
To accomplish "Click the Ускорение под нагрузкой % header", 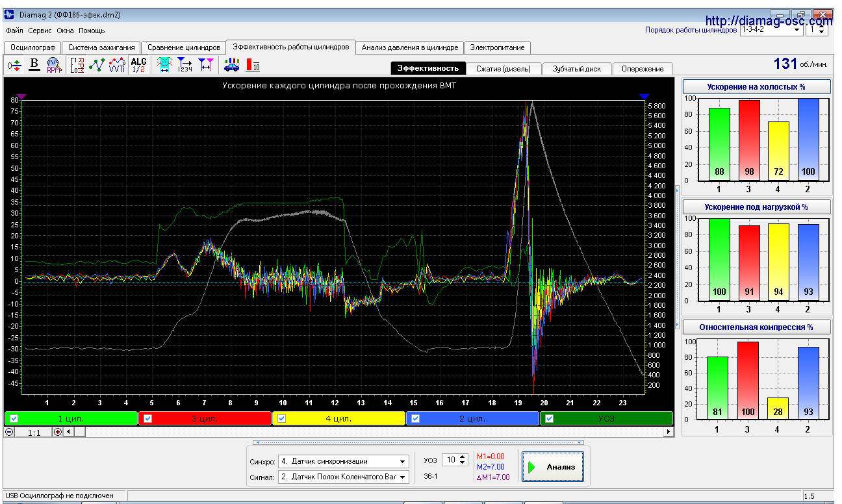I will [x=756, y=207].
